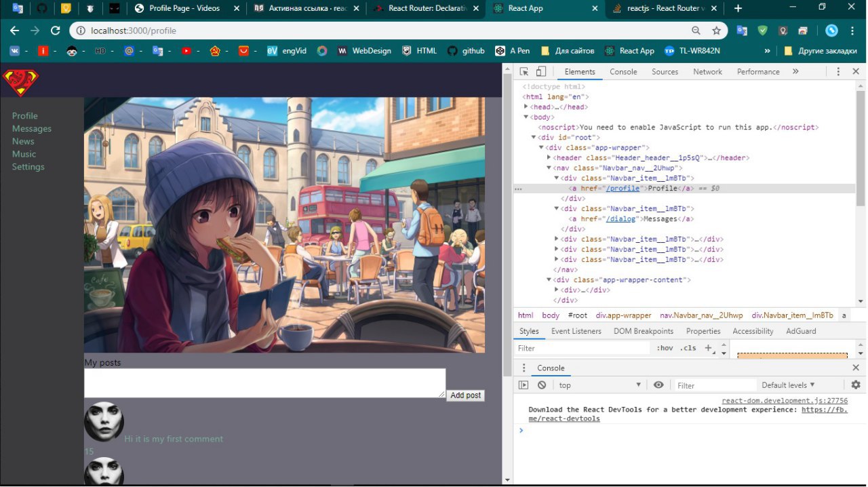Image resolution: width=868 pixels, height=487 pixels.
Task: Click the Add post button
Action: [x=465, y=395]
